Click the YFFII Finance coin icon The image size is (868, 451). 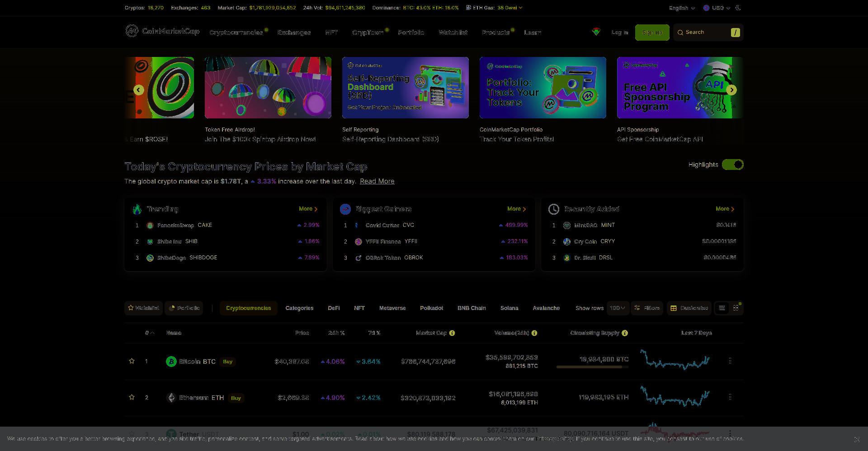point(359,242)
